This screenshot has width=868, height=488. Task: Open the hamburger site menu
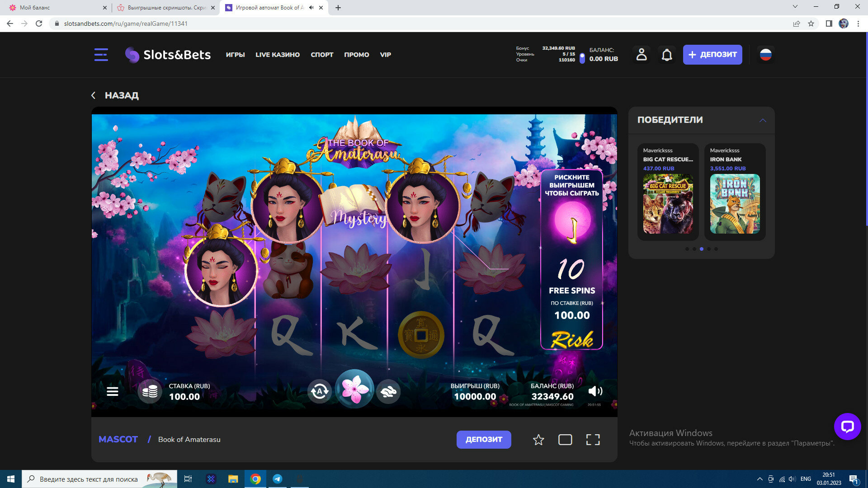(x=101, y=55)
